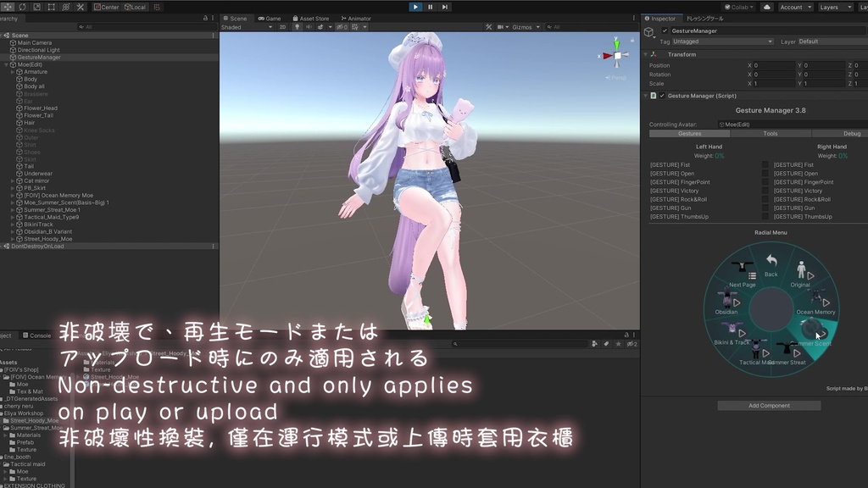Screen dimensions: 868x488
Task: Open the cloud services icon
Action: (766, 7)
